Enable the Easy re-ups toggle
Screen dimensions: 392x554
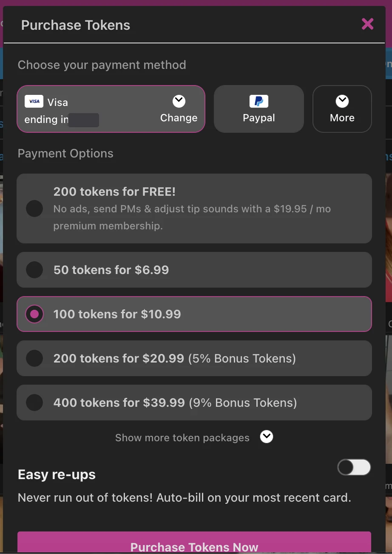354,467
